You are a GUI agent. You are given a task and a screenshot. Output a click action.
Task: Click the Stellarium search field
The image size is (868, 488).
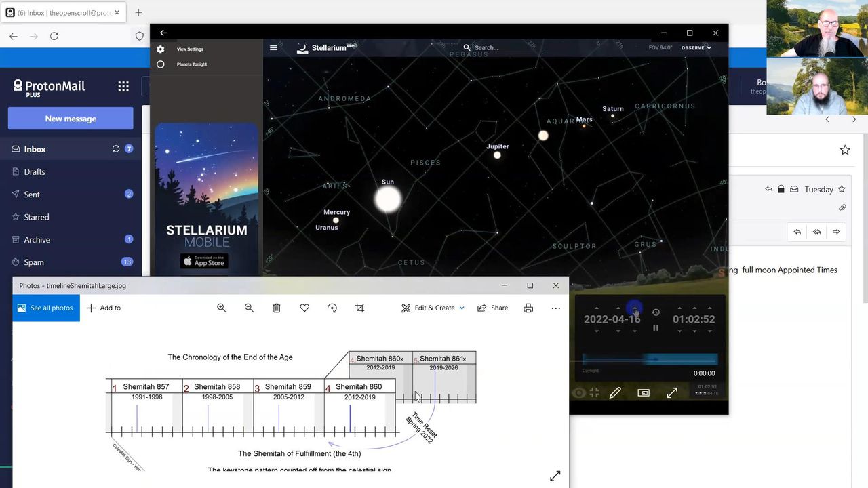click(505, 48)
